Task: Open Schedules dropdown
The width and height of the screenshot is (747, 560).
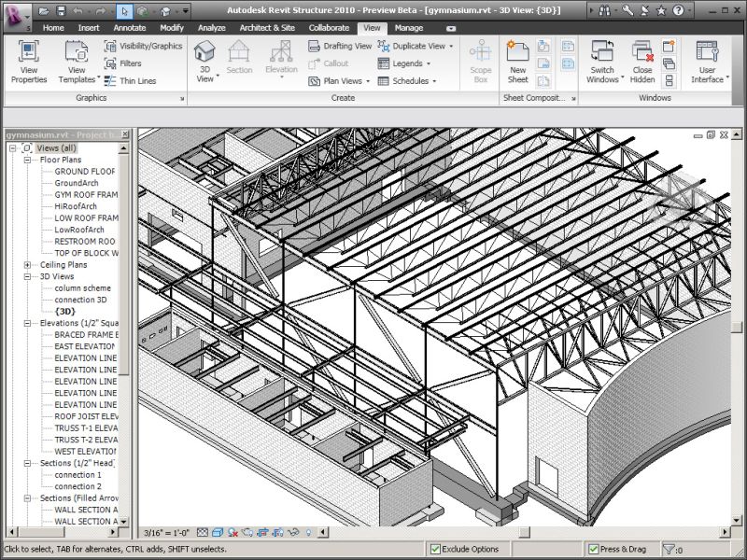Action: [407, 81]
